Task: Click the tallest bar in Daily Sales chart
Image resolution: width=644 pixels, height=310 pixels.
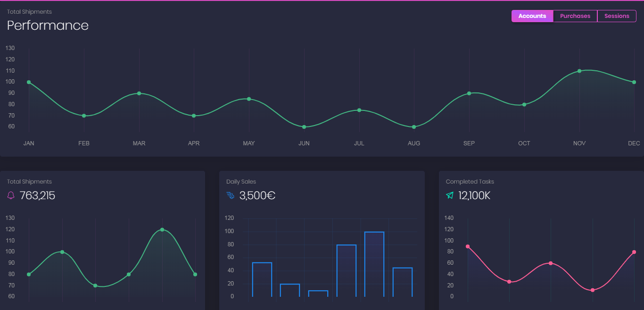Action: pyautogui.click(x=374, y=264)
